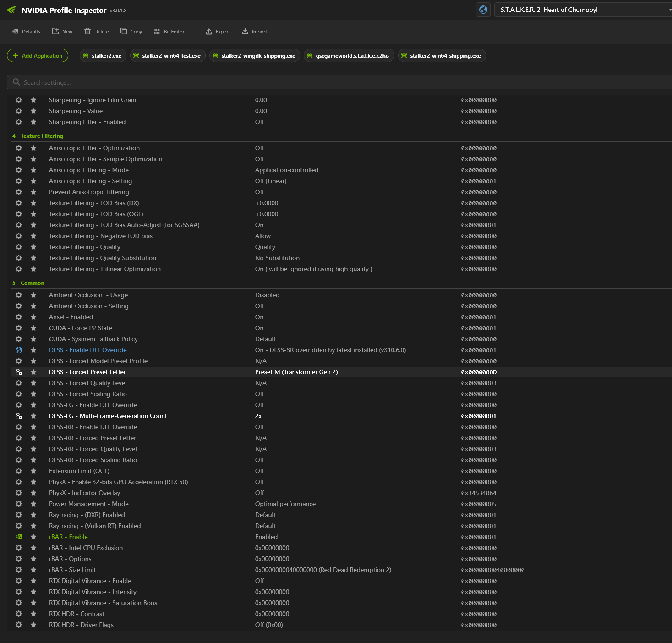Click the 'No Substitution' value

(x=277, y=258)
